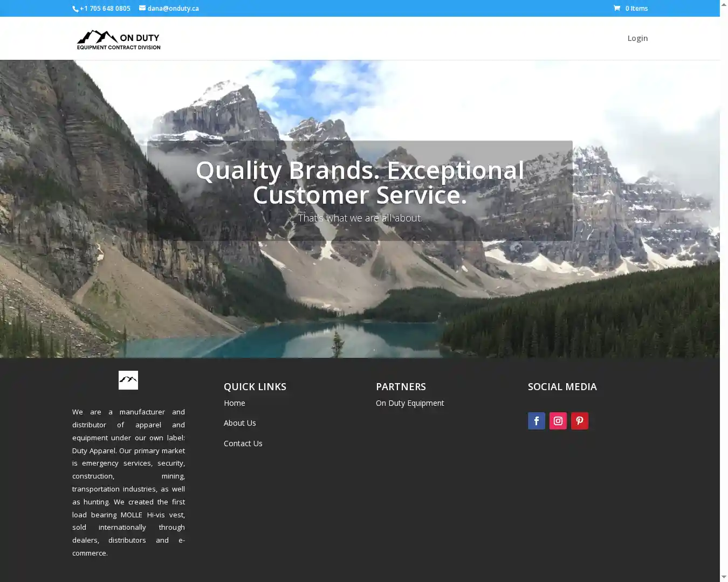This screenshot has height=582, width=728.
Task: Open the Instagram social icon
Action: tap(558, 421)
